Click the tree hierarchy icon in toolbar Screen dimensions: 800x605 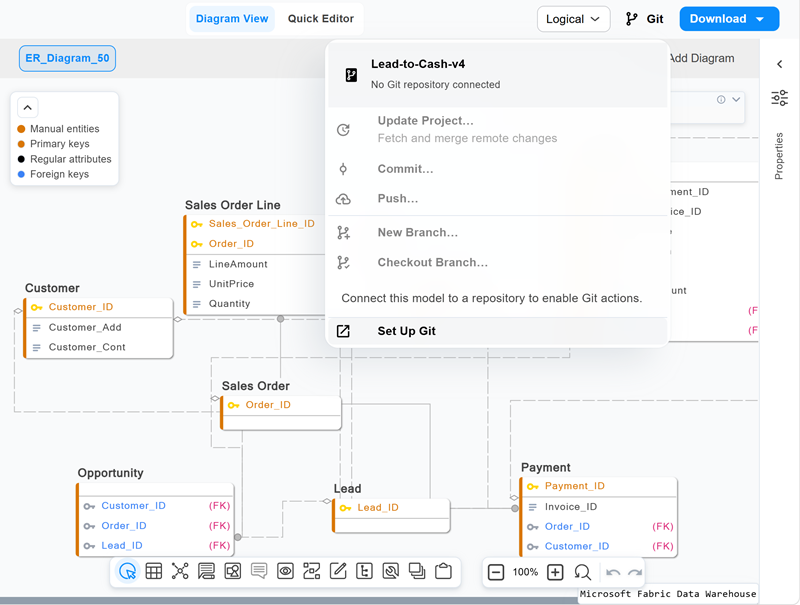(364, 571)
